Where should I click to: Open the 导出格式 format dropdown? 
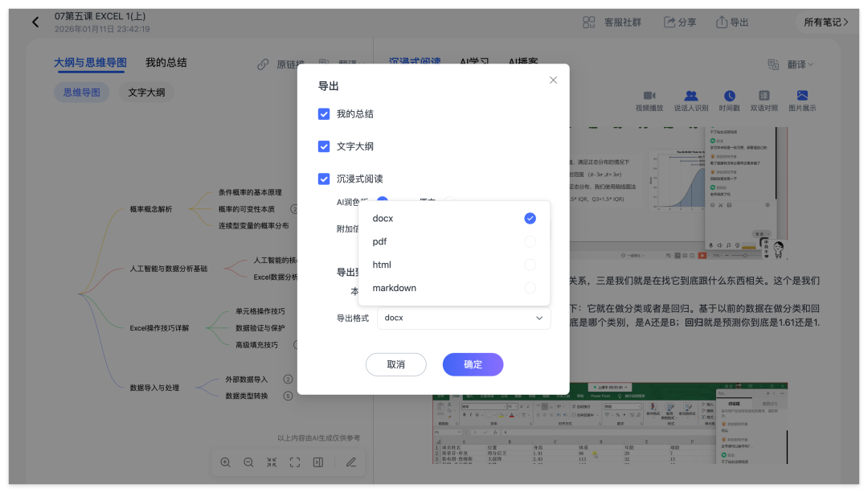[x=464, y=318]
